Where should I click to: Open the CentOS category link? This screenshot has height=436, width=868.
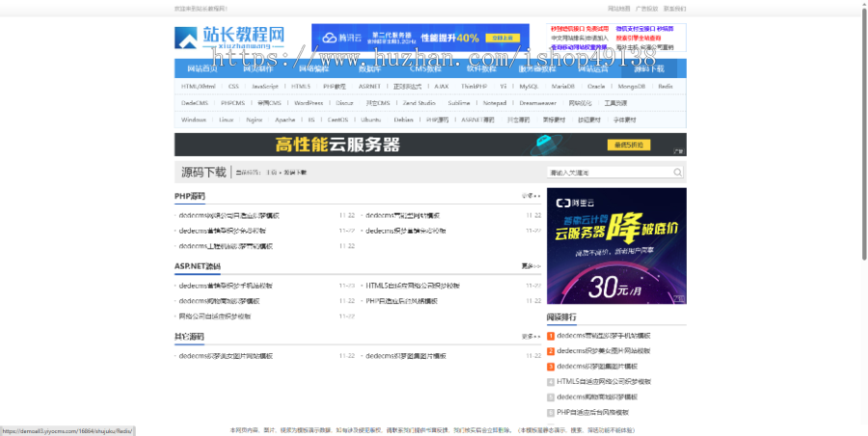[338, 120]
